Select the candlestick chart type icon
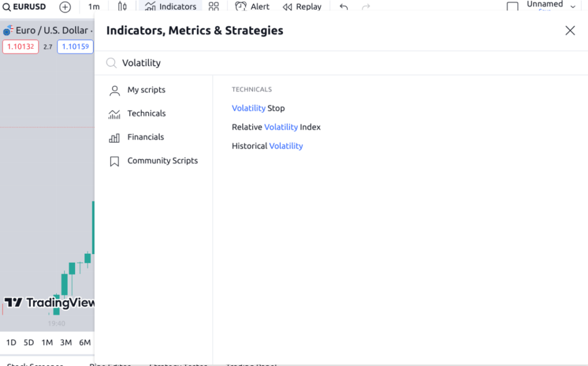 point(121,6)
